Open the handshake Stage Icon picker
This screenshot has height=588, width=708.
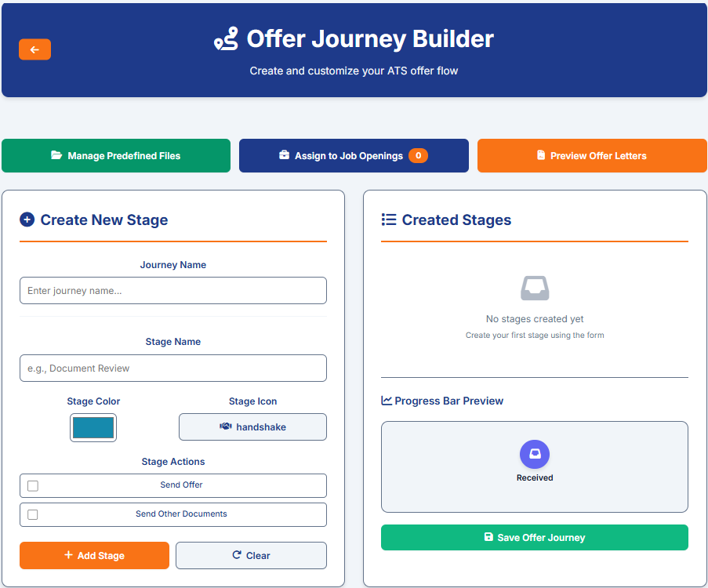(x=252, y=426)
